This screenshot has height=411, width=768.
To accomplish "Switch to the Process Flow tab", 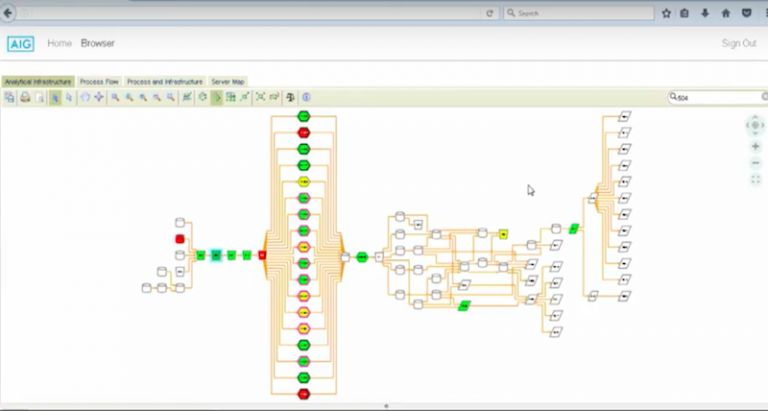I will [98, 81].
